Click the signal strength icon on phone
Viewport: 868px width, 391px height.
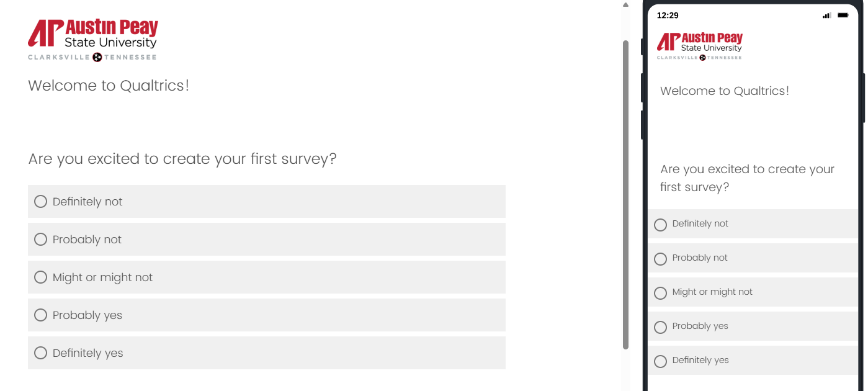click(826, 16)
